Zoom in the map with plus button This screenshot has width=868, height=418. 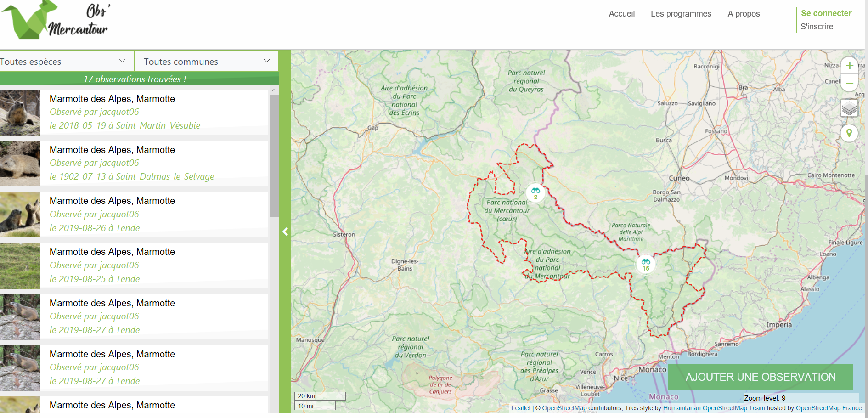[x=849, y=66]
